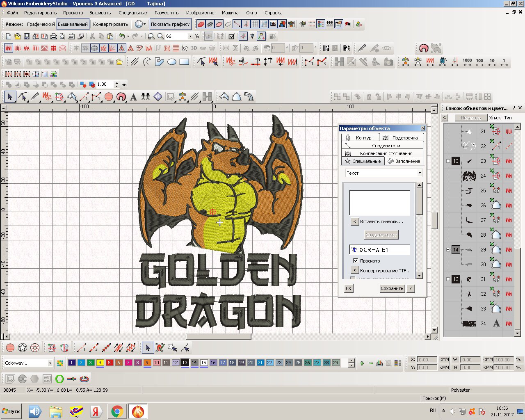Select the arrow Select Object tool

pyautogui.click(x=10, y=97)
